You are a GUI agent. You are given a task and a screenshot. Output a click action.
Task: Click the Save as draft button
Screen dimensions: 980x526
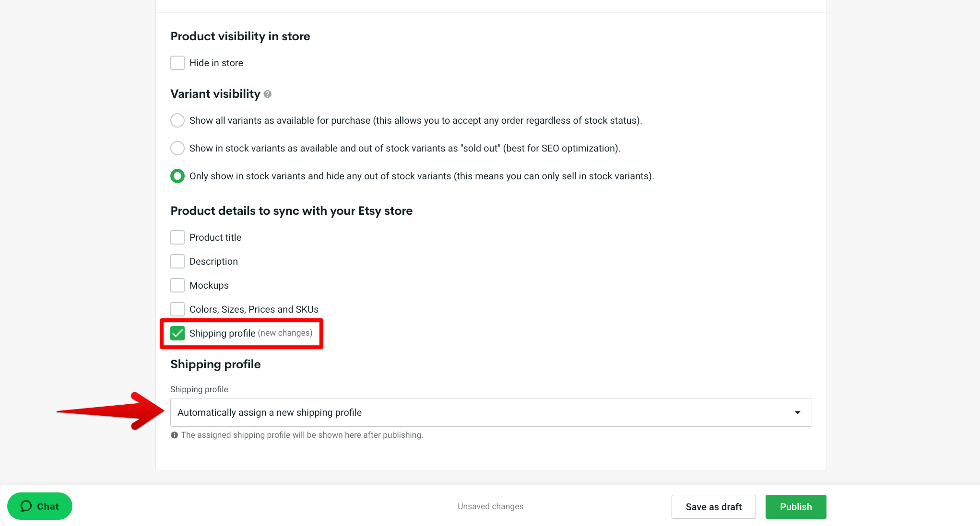tap(713, 506)
